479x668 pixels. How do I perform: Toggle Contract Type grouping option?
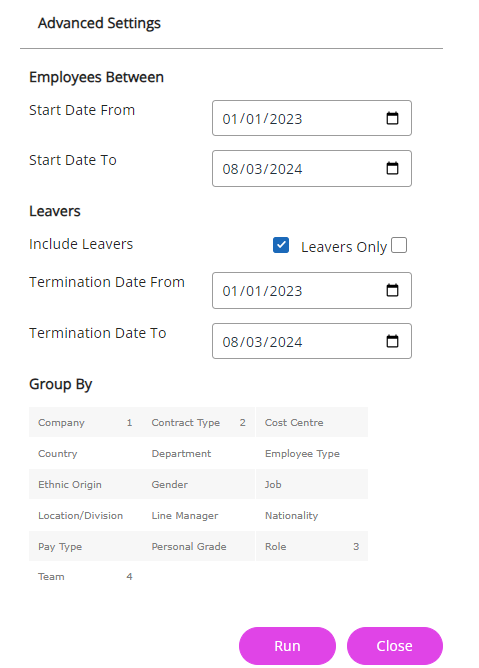[199, 422]
